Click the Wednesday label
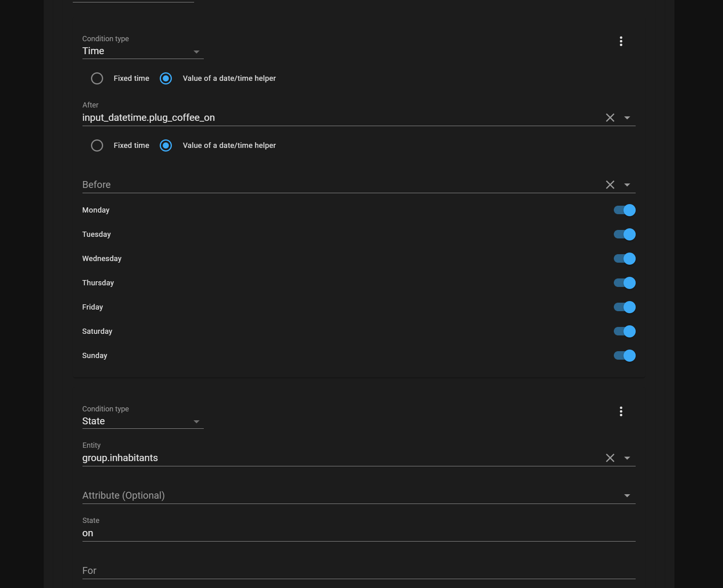Viewport: 723px width, 588px height. click(102, 259)
